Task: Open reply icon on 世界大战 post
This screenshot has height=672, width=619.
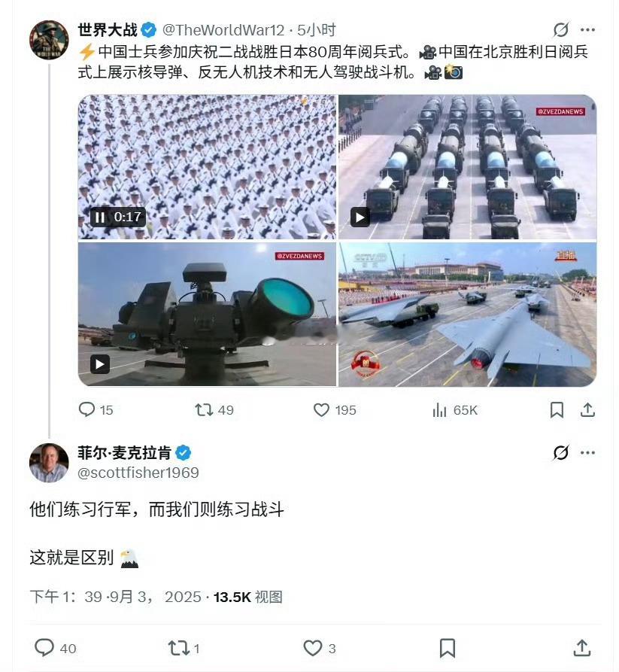Action: tap(86, 409)
